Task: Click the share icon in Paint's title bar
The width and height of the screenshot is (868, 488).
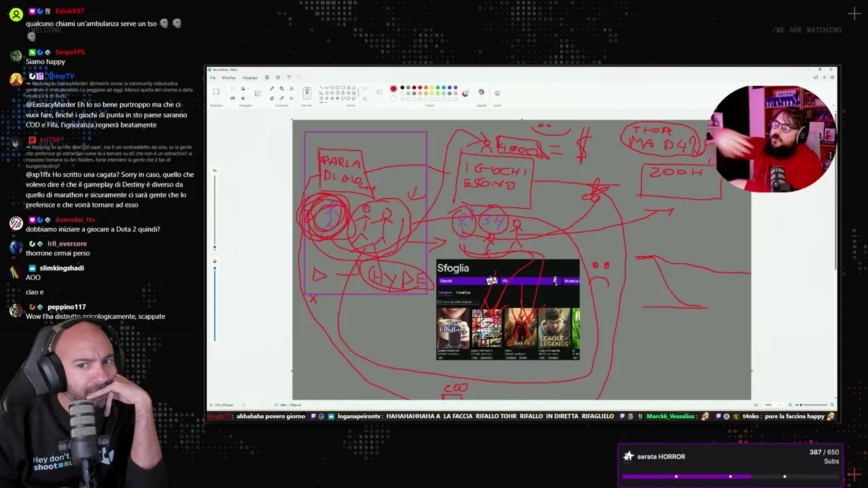Action: coord(278,77)
